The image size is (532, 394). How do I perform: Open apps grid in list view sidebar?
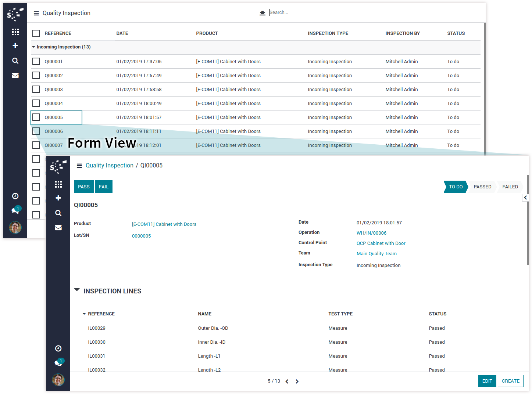point(15,32)
